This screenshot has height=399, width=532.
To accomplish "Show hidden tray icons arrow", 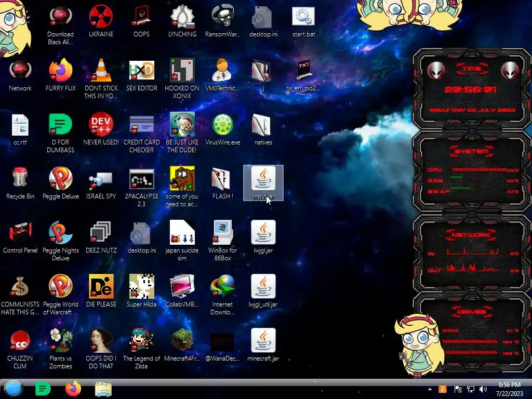I will pyautogui.click(x=430, y=389).
